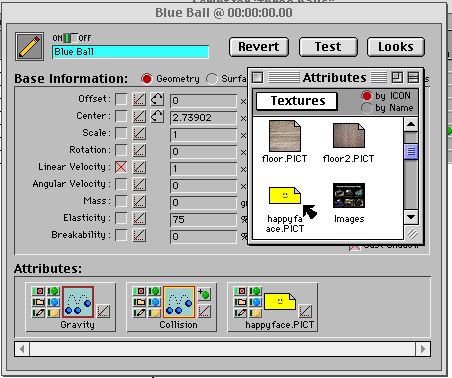Open the Offset animation graph icon
452x378 pixels.
point(139,99)
